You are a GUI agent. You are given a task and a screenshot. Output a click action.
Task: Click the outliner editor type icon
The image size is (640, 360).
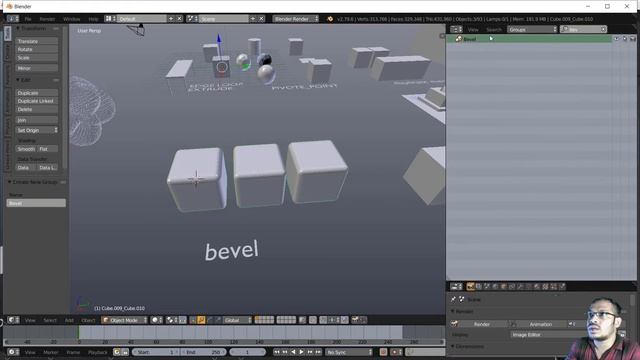point(456,29)
